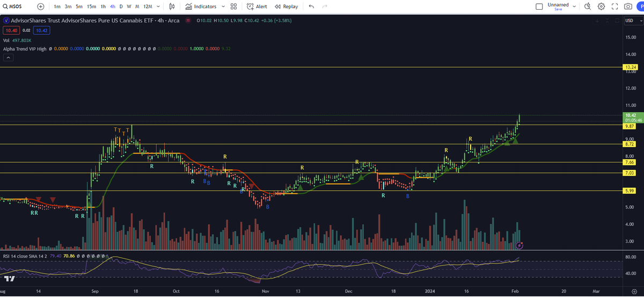Open the layout setup square icon
Viewport: 644px width, 297px height.
[x=539, y=6]
